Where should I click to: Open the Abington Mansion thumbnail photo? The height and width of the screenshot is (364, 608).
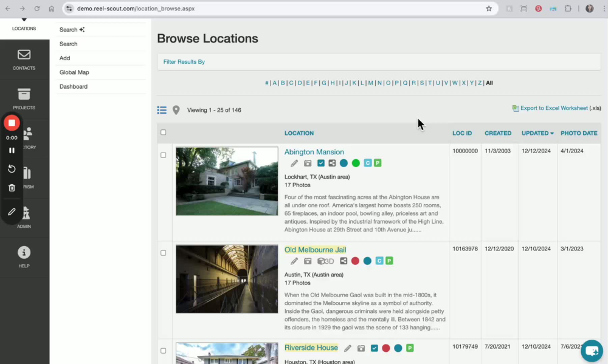(x=227, y=181)
